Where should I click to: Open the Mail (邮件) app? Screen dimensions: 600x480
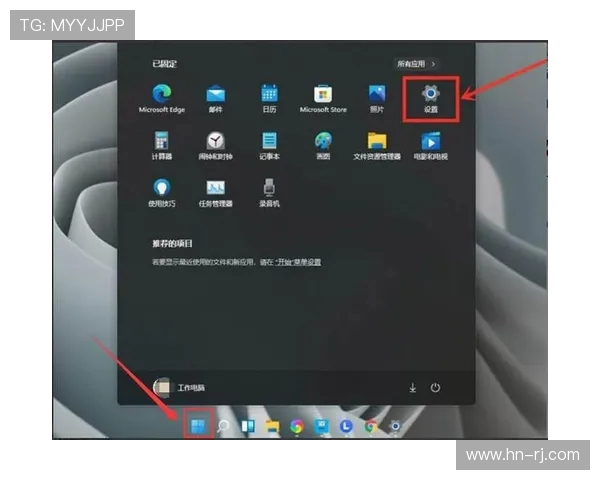click(216, 98)
